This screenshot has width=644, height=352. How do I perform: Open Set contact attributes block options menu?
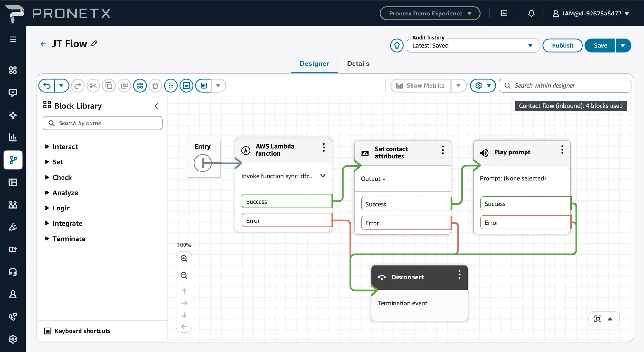pyautogui.click(x=443, y=150)
